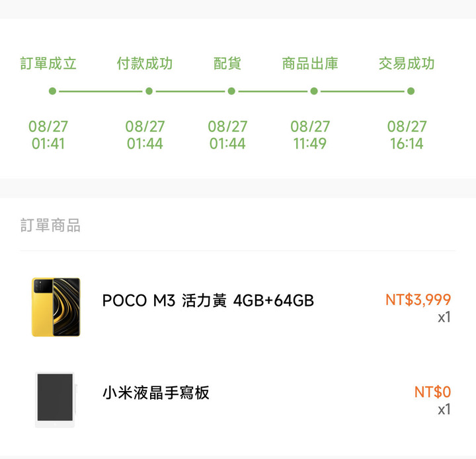Click the 08/27 11:49 timestamp
The image size is (476, 459).
[x=310, y=135]
